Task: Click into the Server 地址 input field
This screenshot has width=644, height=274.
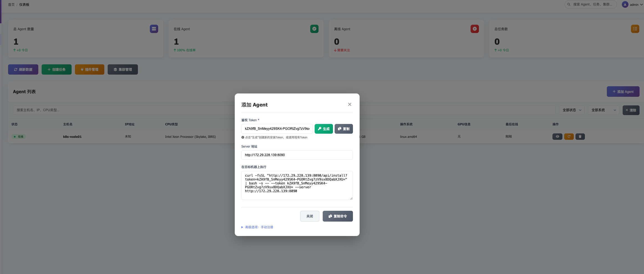Action: 297,155
